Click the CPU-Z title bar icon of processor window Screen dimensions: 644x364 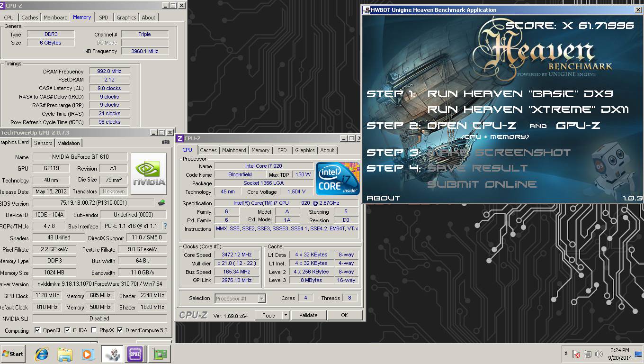tap(179, 138)
